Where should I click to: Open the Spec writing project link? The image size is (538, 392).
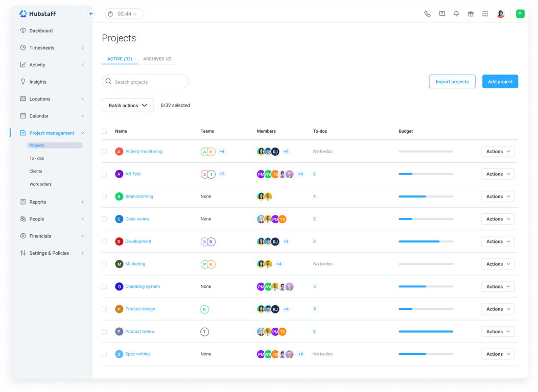pos(137,354)
